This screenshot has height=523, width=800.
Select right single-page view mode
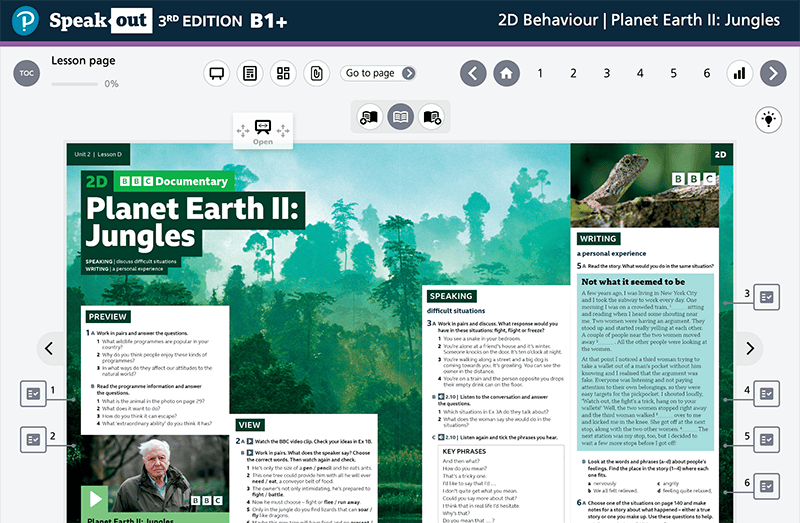(x=432, y=117)
